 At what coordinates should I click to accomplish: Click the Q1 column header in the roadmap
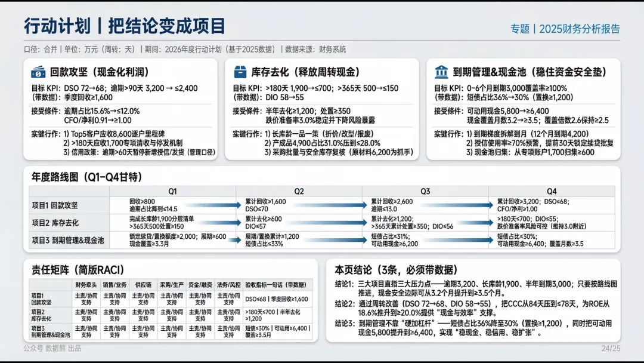[x=172, y=192]
